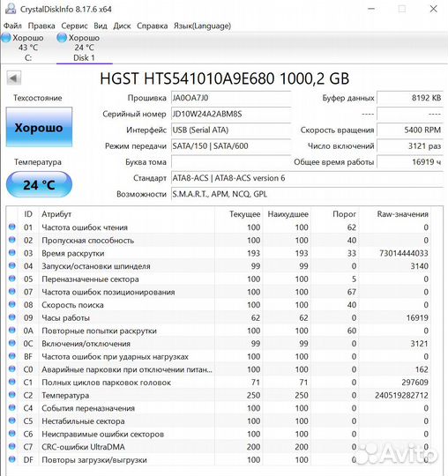This screenshot has width=448, height=476.
Task: Click status orb for attribute C2 Температура
Action: click(12, 395)
